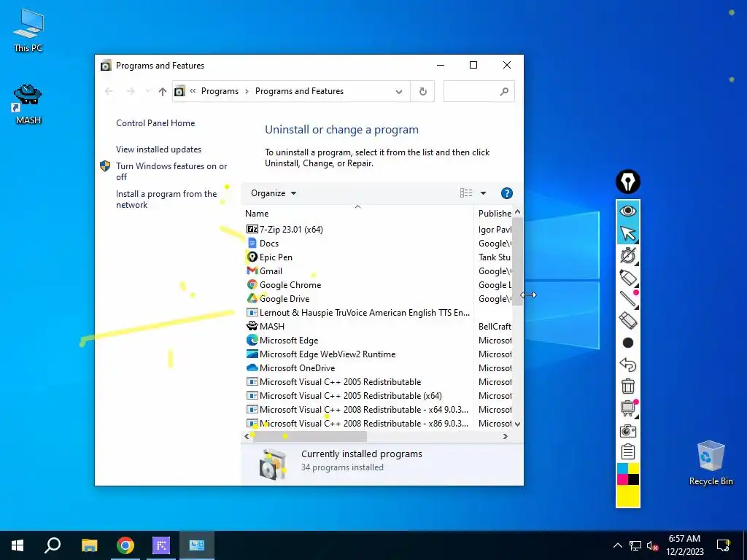Launch Google Chrome from taskbar

[x=125, y=545]
